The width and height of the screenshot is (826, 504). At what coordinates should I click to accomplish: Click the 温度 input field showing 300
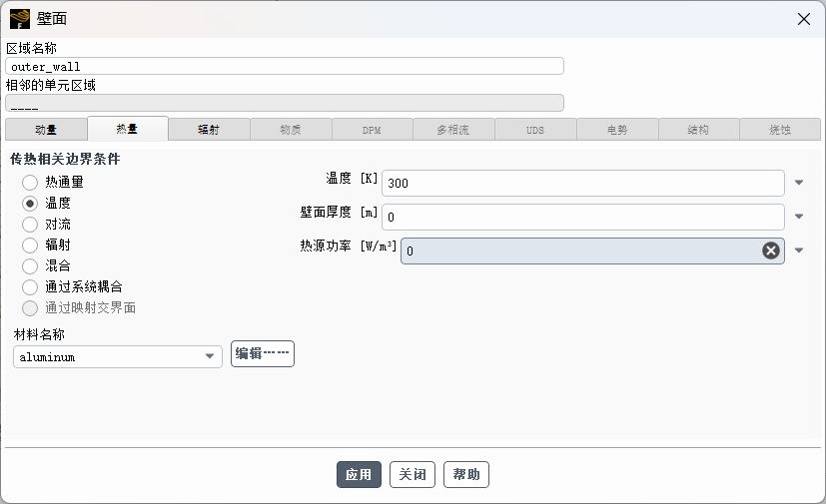(x=582, y=184)
